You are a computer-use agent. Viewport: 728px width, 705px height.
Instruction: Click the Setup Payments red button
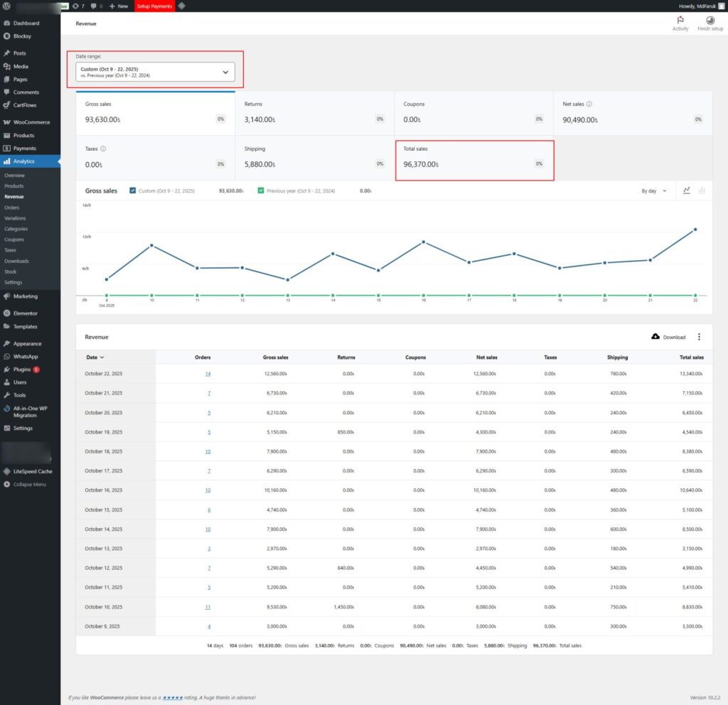(x=154, y=6)
